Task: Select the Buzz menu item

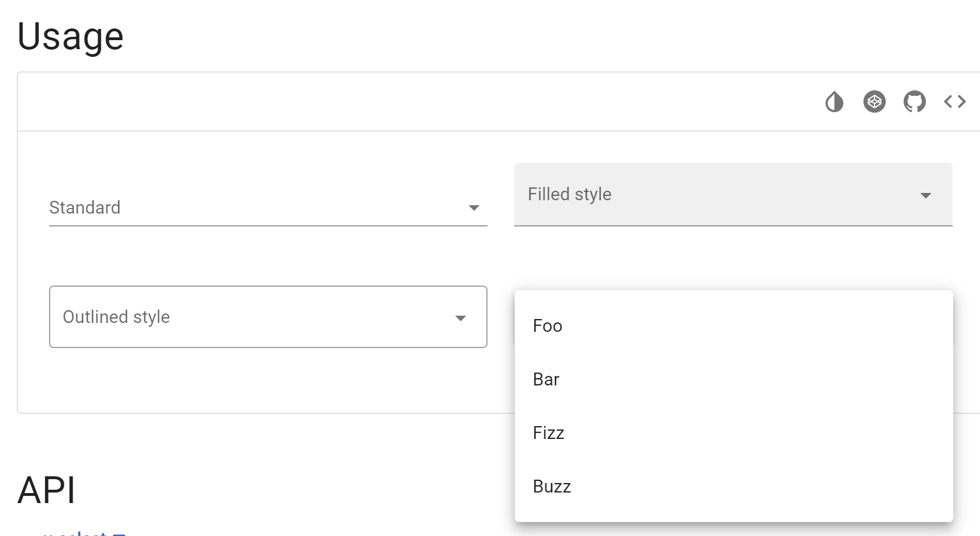Action: coord(552,486)
